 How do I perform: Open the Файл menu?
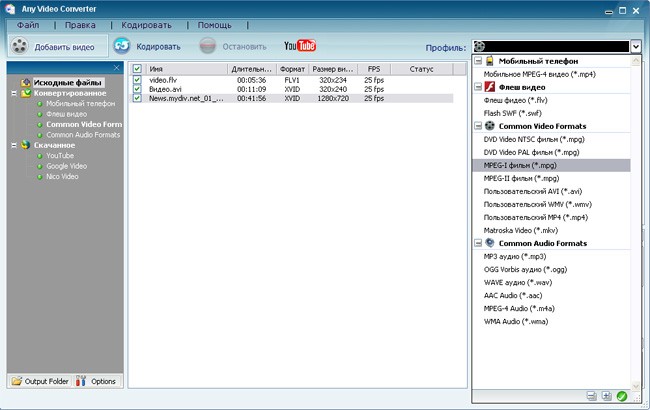tap(28, 24)
